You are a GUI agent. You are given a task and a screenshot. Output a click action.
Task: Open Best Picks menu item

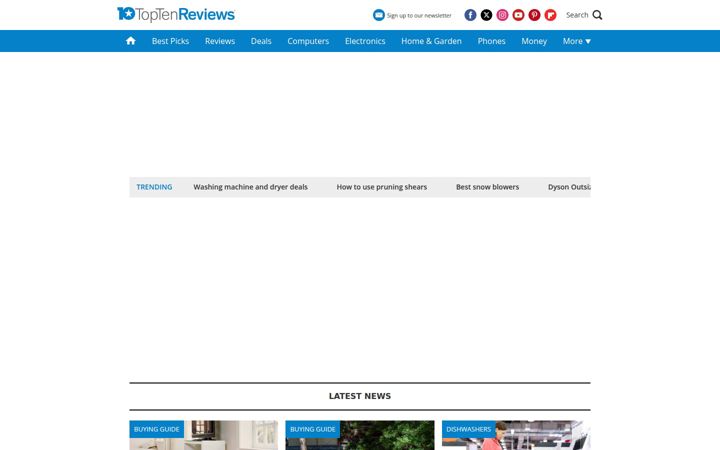point(170,41)
